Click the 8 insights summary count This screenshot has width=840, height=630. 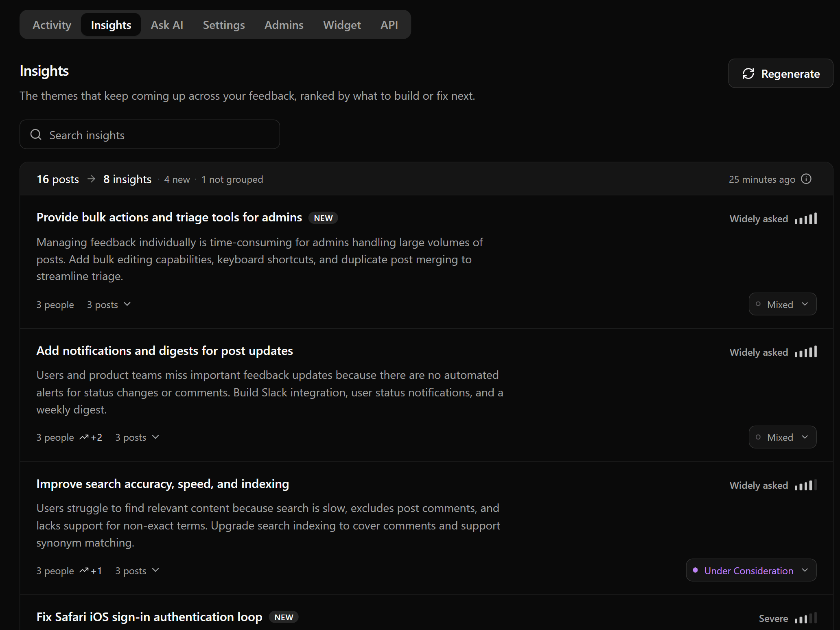click(x=127, y=179)
